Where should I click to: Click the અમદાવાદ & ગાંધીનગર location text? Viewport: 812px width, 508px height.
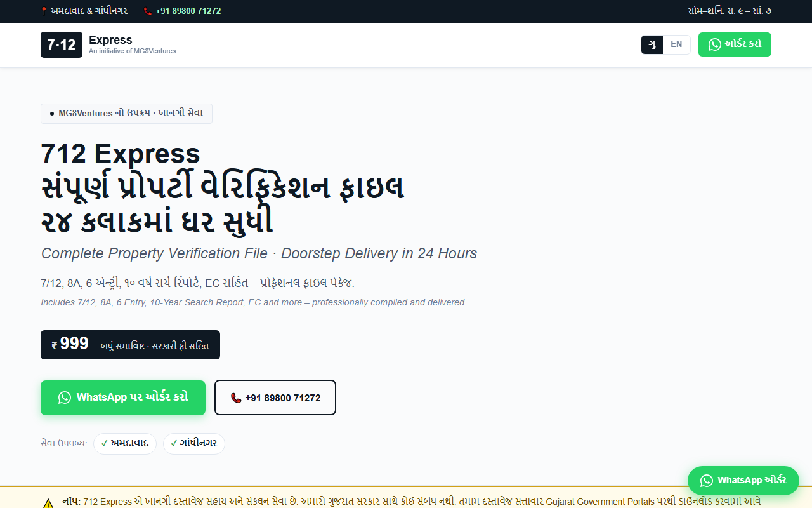tap(89, 11)
